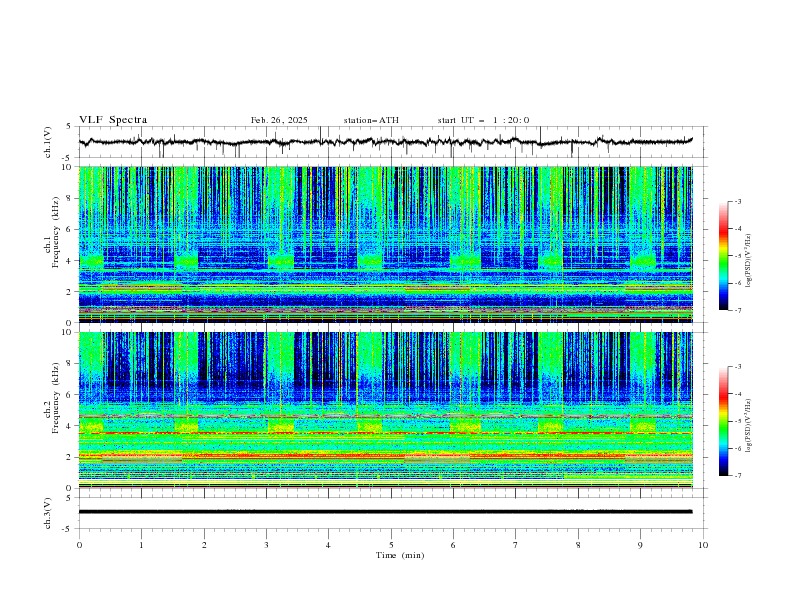Click the "7" tick on the time axis
This screenshot has height=612, width=792.
[516, 545]
